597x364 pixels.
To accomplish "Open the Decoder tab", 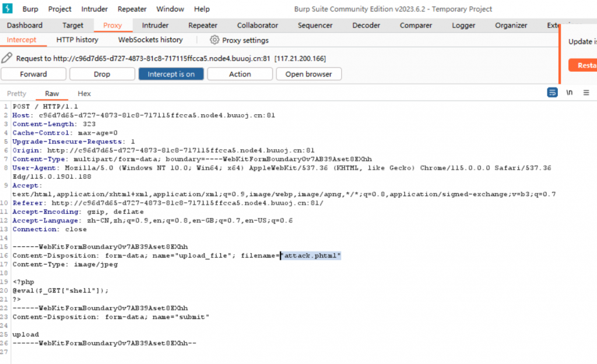I will (366, 26).
